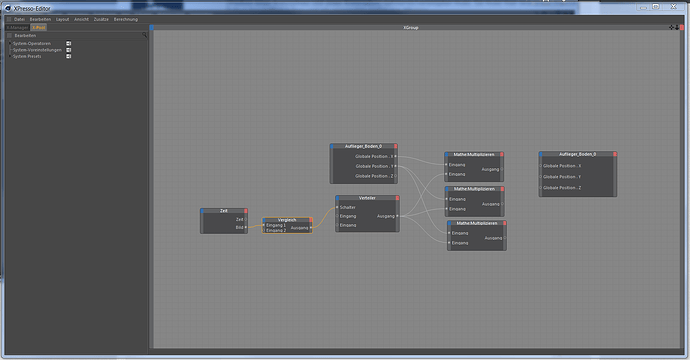
Task: Click blue corner of Auflieger_Boden_0 node with output ports
Action: point(332,146)
